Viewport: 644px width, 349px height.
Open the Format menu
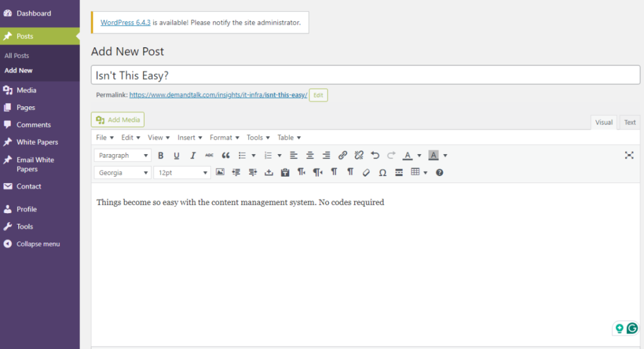[225, 138]
